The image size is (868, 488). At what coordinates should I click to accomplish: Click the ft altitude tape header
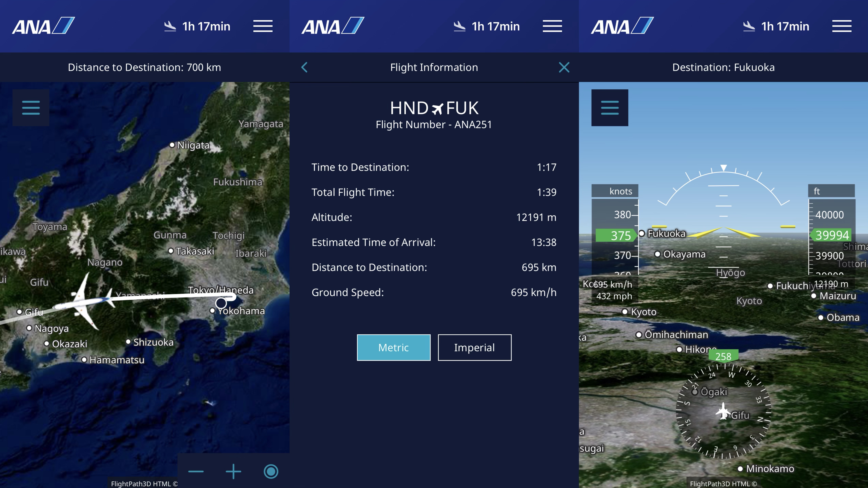click(x=831, y=191)
